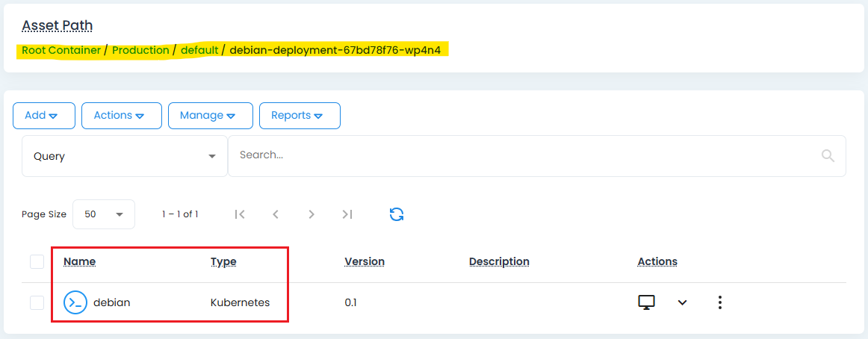Go to the previous page
The image size is (868, 339).
coord(276,214)
